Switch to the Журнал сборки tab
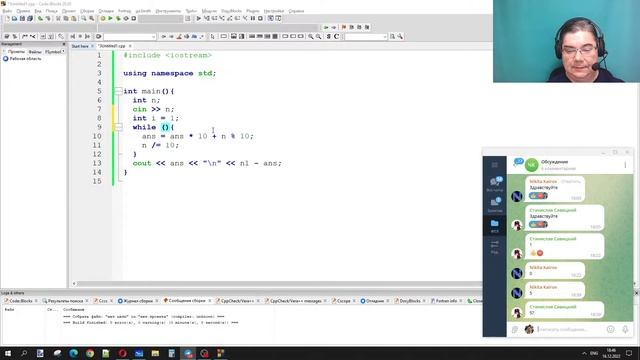Viewport: 640px width, 360px height. point(138,301)
